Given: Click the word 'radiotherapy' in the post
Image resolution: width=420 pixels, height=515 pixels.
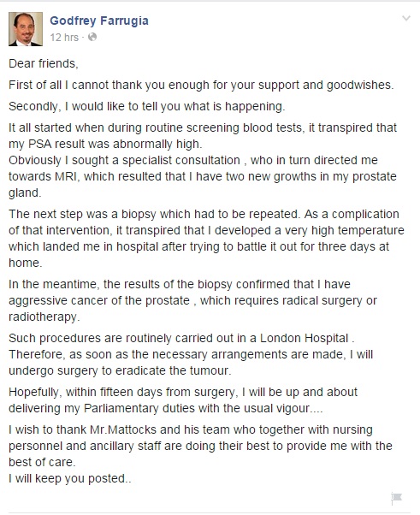Looking at the screenshot, I should point(43,317).
